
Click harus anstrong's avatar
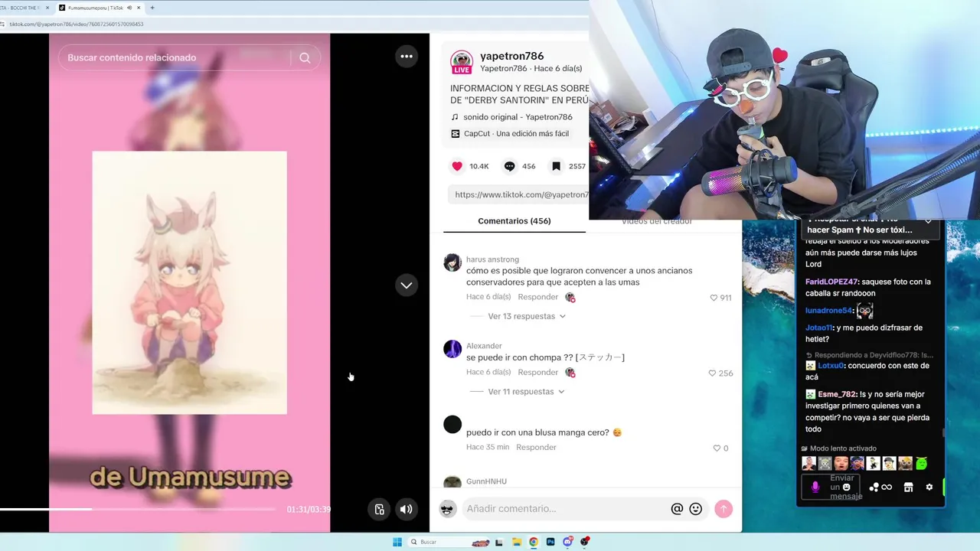point(452,262)
